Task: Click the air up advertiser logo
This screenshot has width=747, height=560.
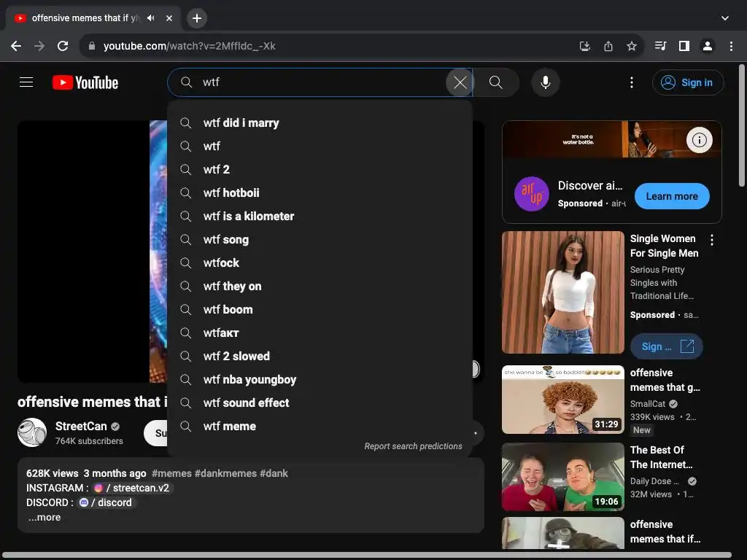Action: click(x=532, y=194)
